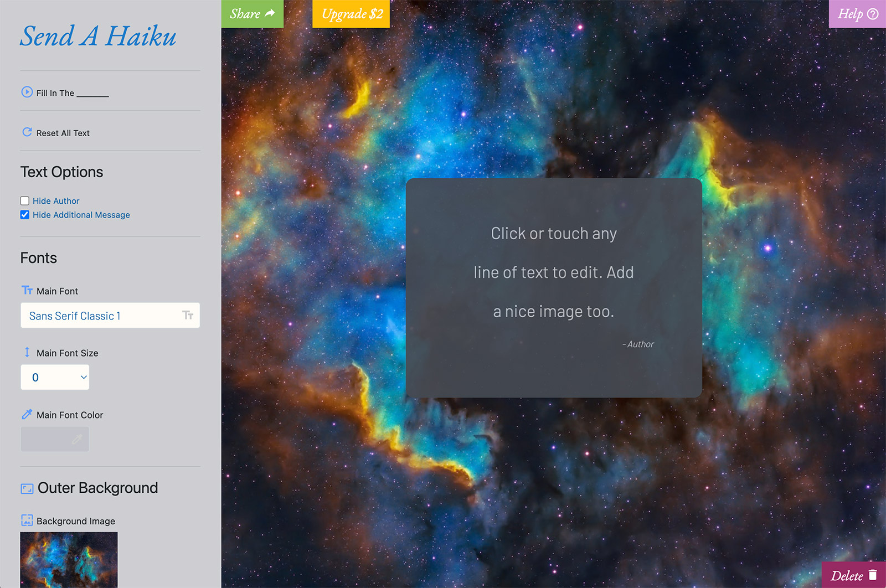Viewport: 886px width, 588px height.
Task: Click the Outer Background frame icon
Action: [27, 488]
